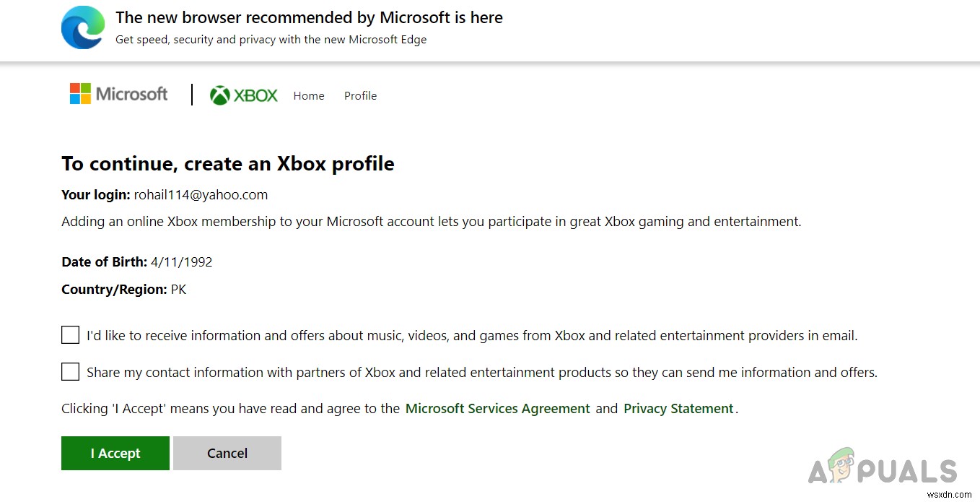Screen dimensions: 980x502
Task: Enable sharing contact information with partners checkbox
Action: (x=70, y=372)
